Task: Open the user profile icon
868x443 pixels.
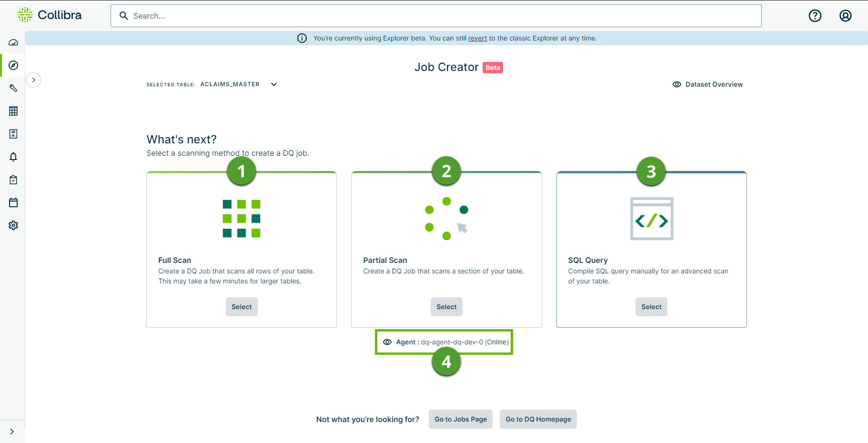Action: coord(845,16)
